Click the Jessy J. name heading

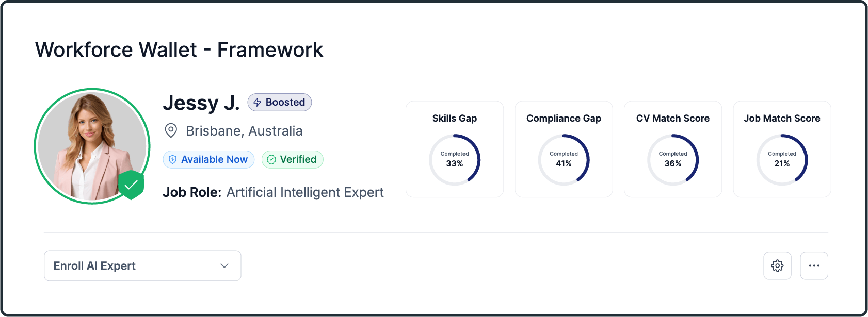coord(201,103)
